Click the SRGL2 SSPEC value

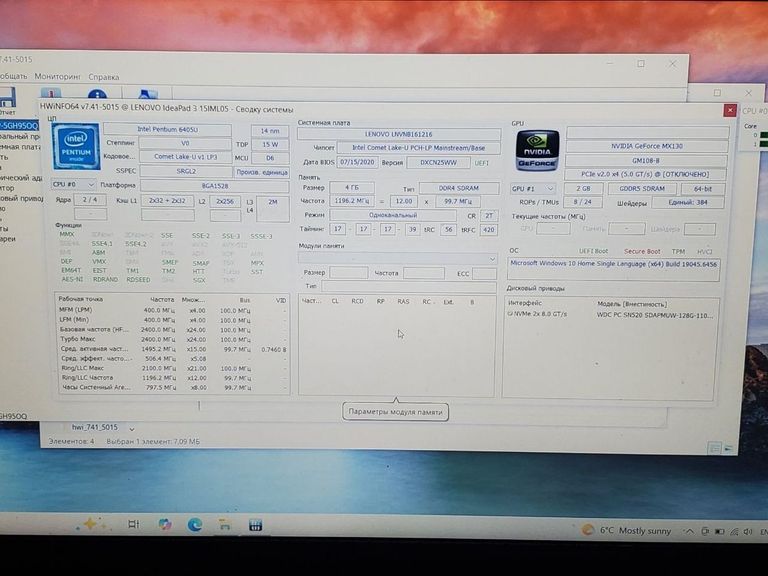click(x=186, y=171)
